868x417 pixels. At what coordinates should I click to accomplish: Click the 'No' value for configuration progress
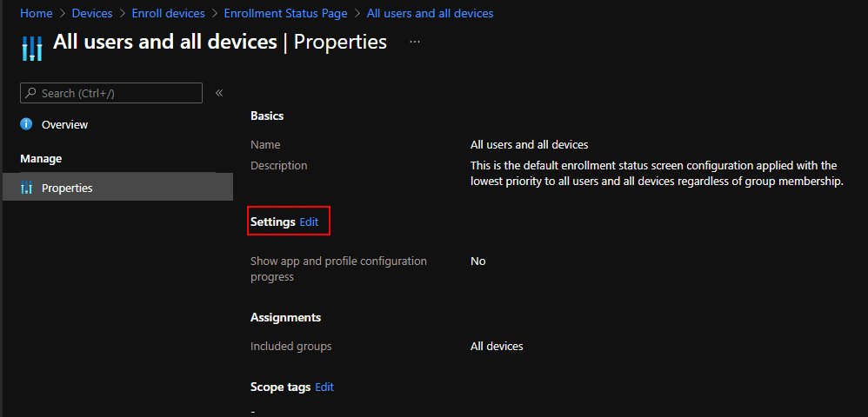click(477, 261)
